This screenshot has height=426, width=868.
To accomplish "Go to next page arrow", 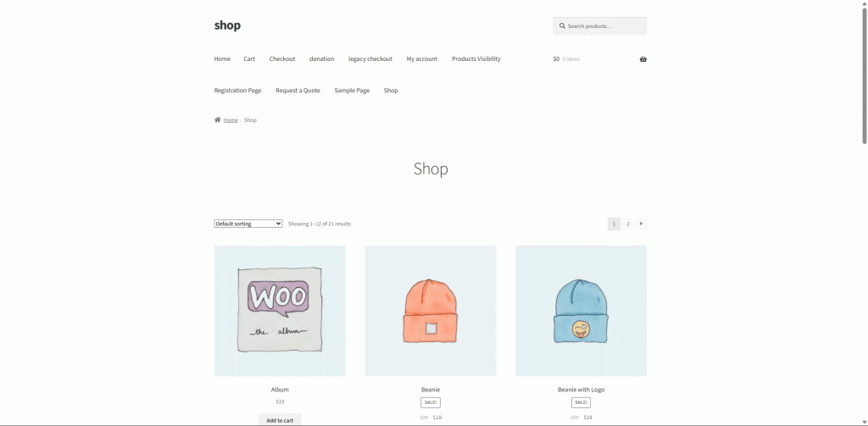I will [x=641, y=224].
